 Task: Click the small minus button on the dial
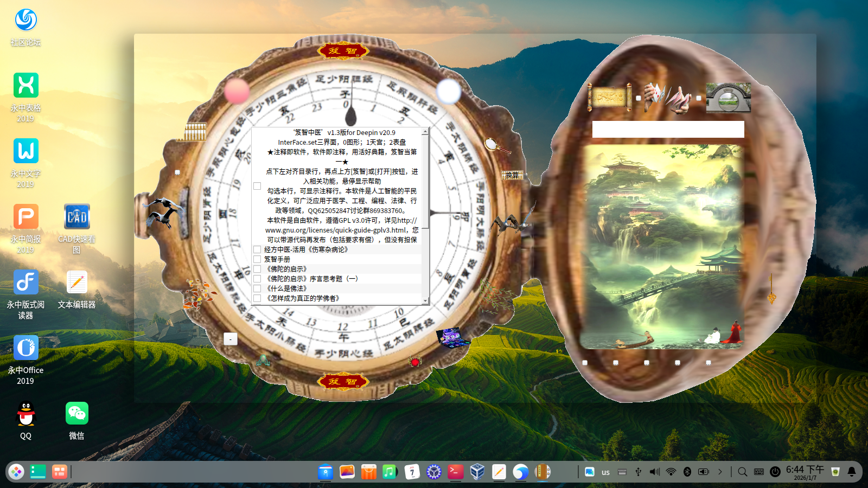(231, 339)
